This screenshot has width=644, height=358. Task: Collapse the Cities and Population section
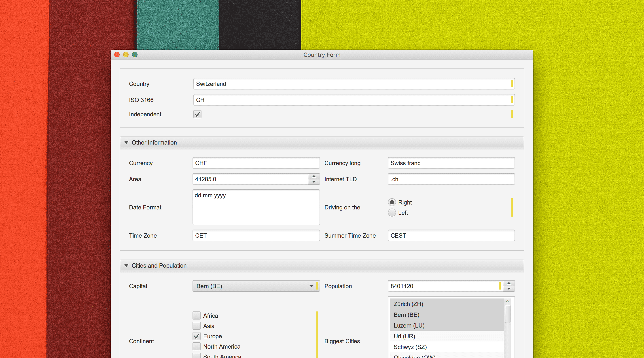click(126, 265)
